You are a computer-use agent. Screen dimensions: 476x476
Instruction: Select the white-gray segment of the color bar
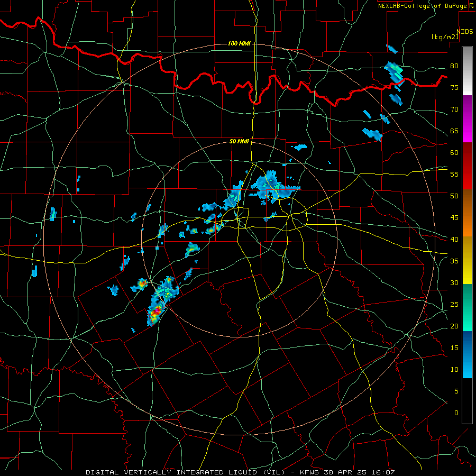click(x=467, y=71)
